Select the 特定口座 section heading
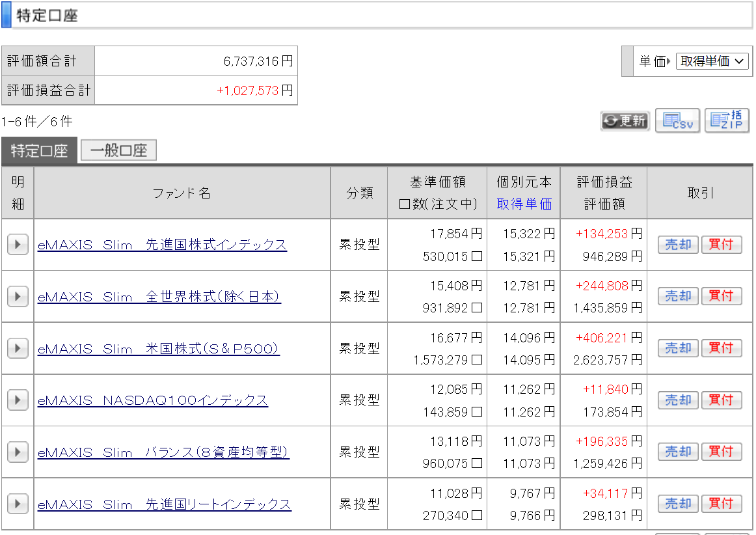The image size is (756, 535). [x=47, y=16]
